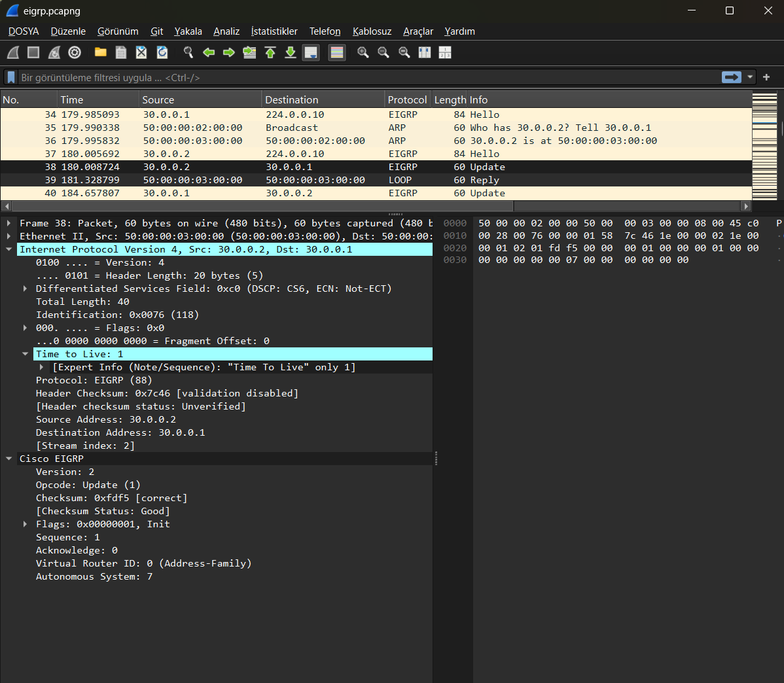Jump to first packet icon
Screen dimensions: 784x683
270,52
